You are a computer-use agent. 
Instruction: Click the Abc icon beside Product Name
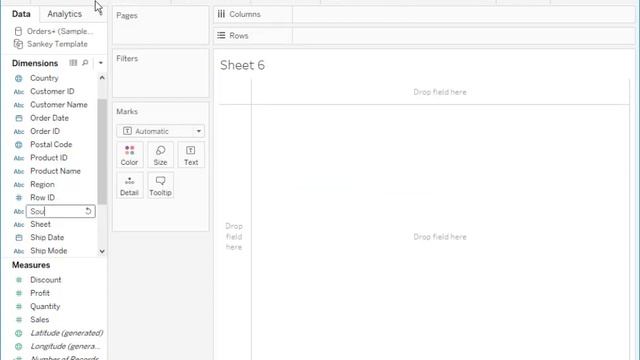pyautogui.click(x=19, y=171)
